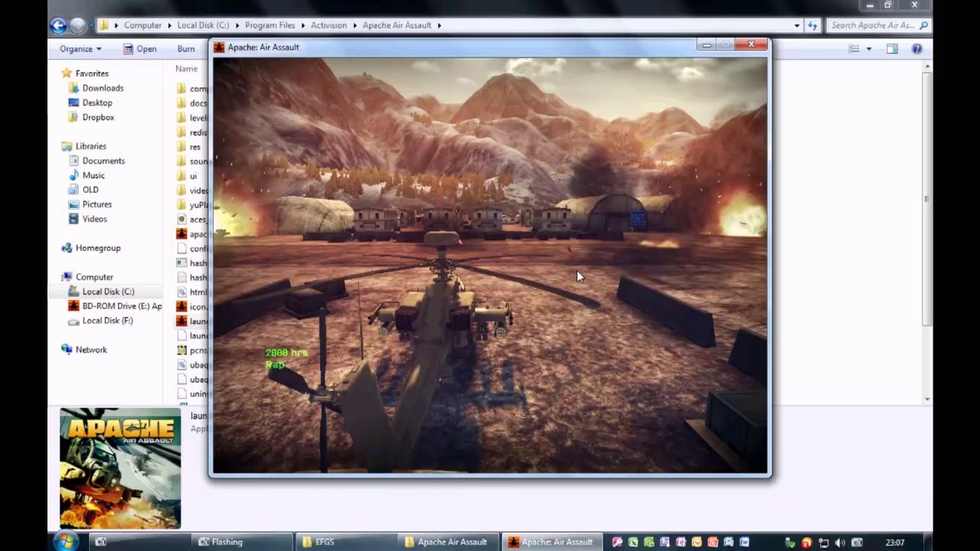The height and width of the screenshot is (551, 980).
Task: Click the Search Apache Air Assault box
Action: click(878, 25)
